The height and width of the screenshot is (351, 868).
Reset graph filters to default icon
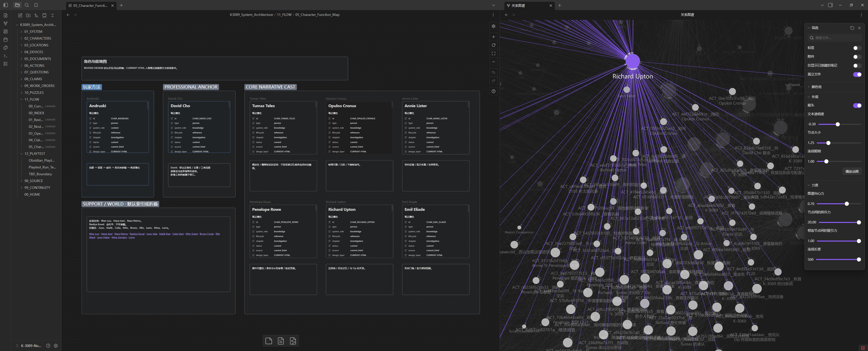pyautogui.click(x=852, y=28)
